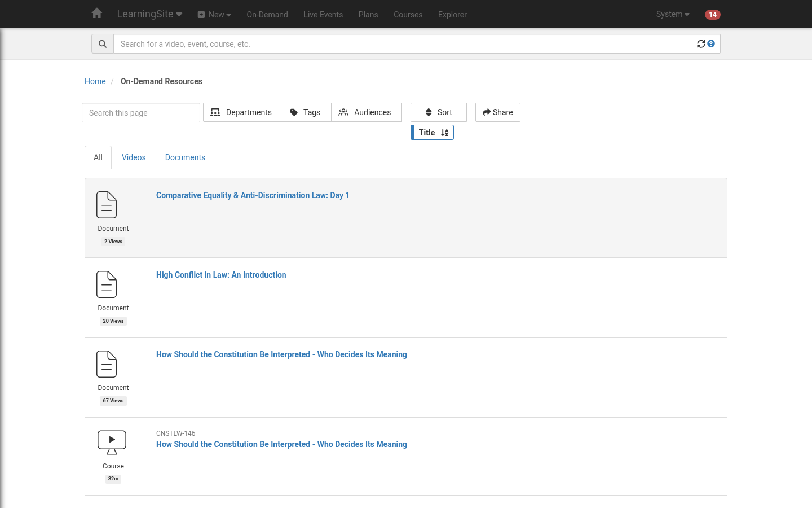The height and width of the screenshot is (508, 812).
Task: Click the 32m duration badge
Action: pos(113,479)
